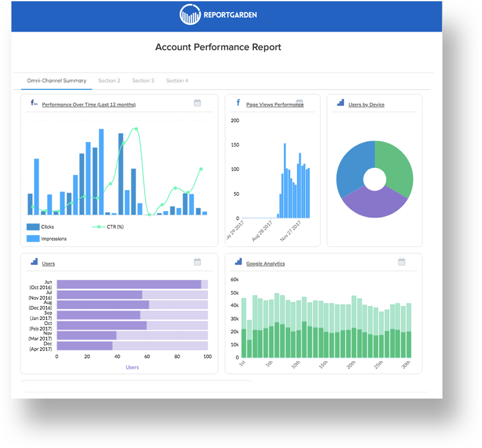Select blue segment of Users by Device donut
Image resolution: width=482 pixels, height=448 pixels.
pyautogui.click(x=353, y=166)
